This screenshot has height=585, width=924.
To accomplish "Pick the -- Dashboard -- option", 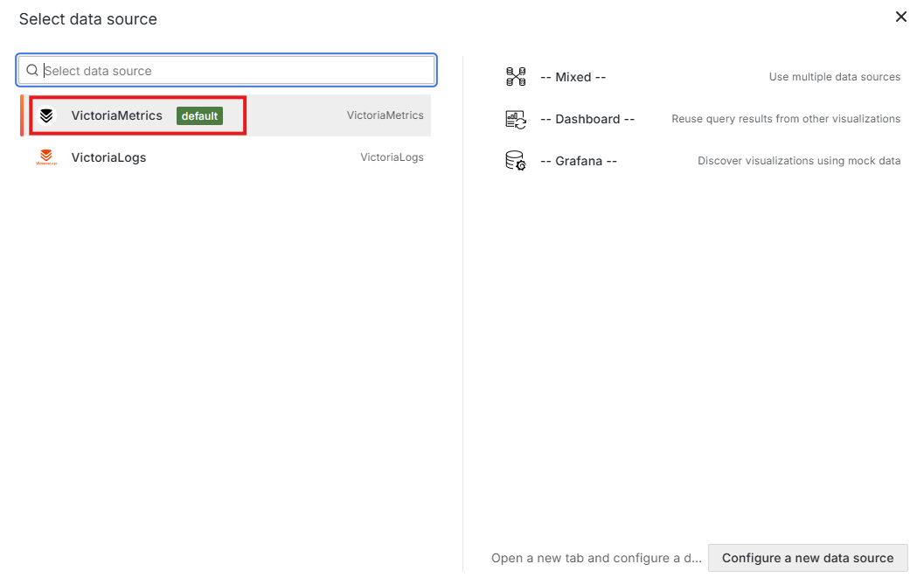I will (x=587, y=119).
